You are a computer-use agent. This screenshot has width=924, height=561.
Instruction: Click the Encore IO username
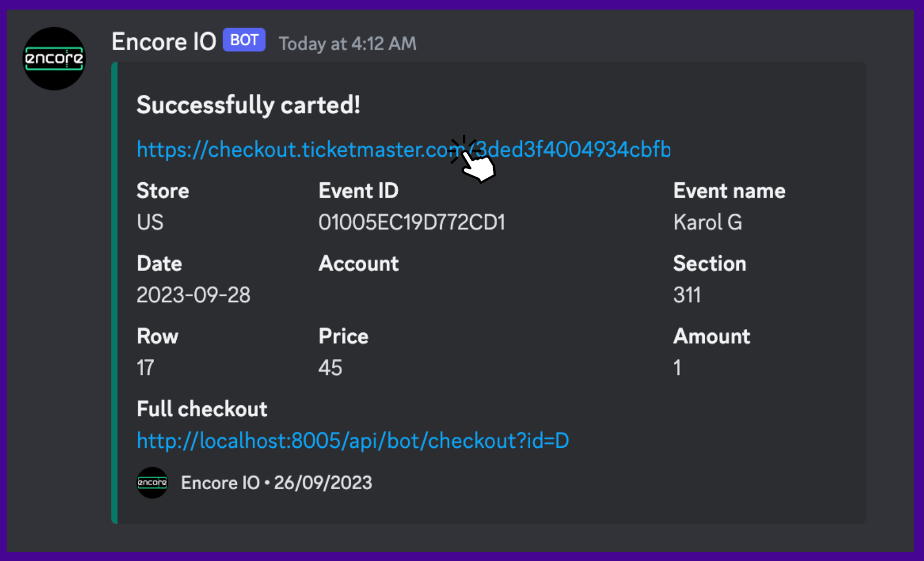tap(163, 42)
